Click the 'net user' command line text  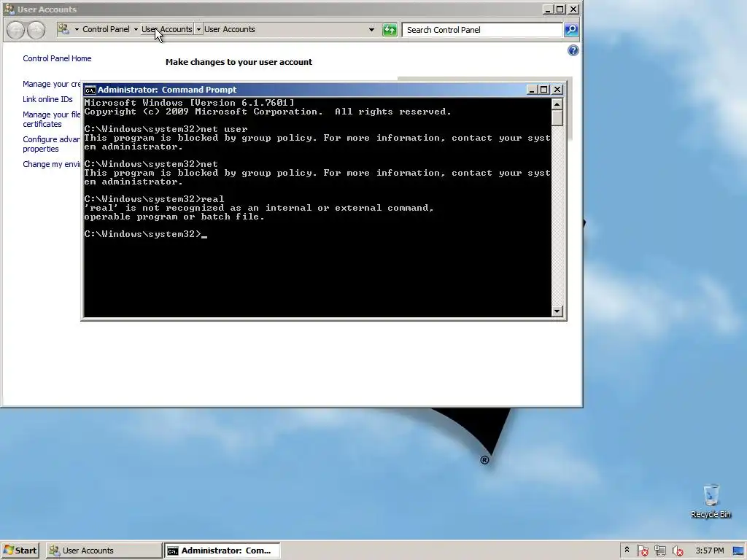coord(166,129)
